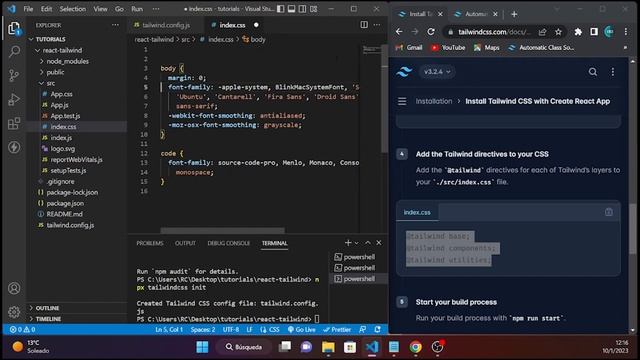
Task: Open the Search view in activity bar
Action: coord(14,51)
